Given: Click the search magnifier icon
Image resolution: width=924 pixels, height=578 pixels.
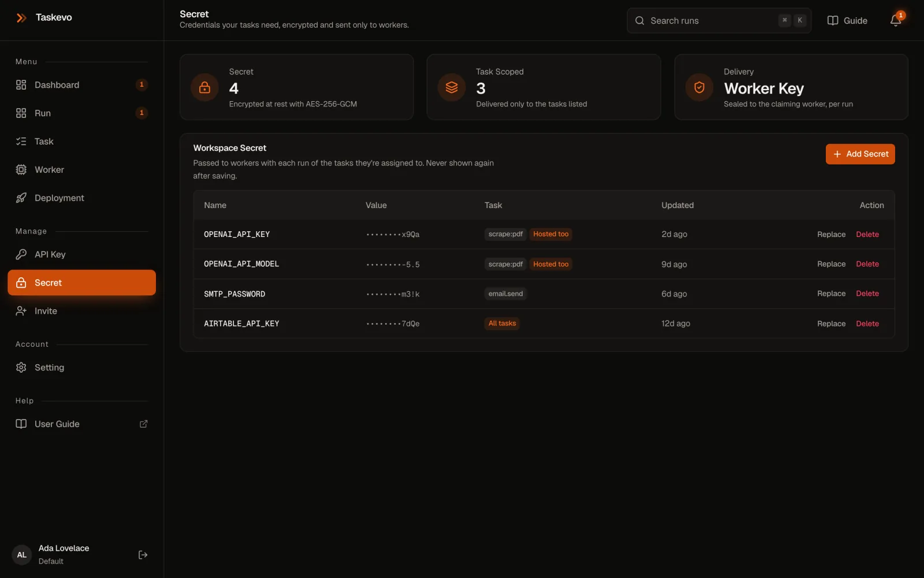Looking at the screenshot, I should tap(639, 21).
